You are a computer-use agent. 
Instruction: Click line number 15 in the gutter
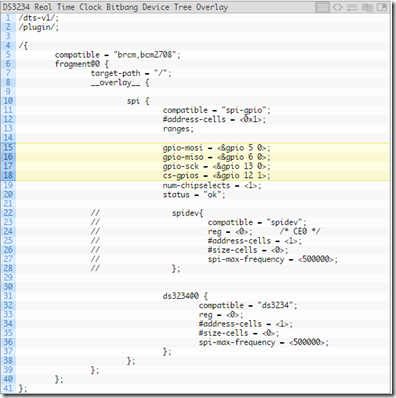tap(8, 148)
